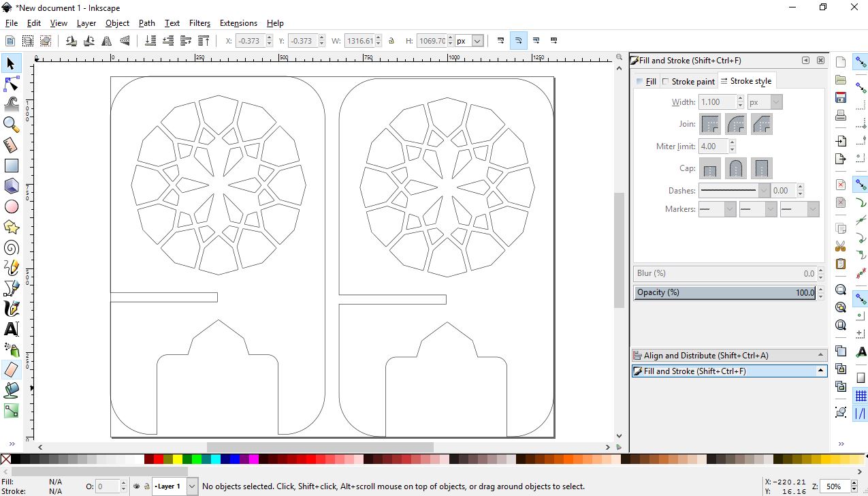Open the Object menu
The image size is (868, 496).
(117, 22)
